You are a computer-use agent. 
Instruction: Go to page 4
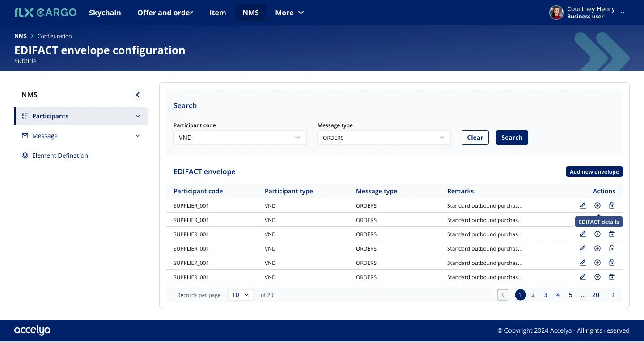[x=558, y=295]
